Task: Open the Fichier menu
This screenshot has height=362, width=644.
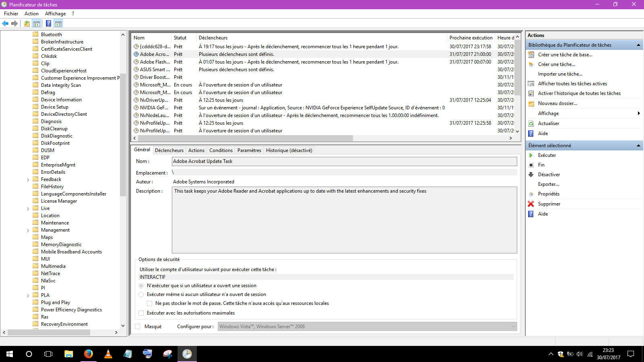Action: click(x=11, y=14)
